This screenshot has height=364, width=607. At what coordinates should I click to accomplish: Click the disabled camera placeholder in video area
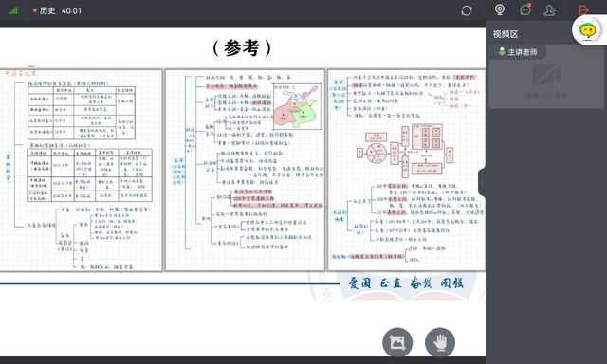546,75
